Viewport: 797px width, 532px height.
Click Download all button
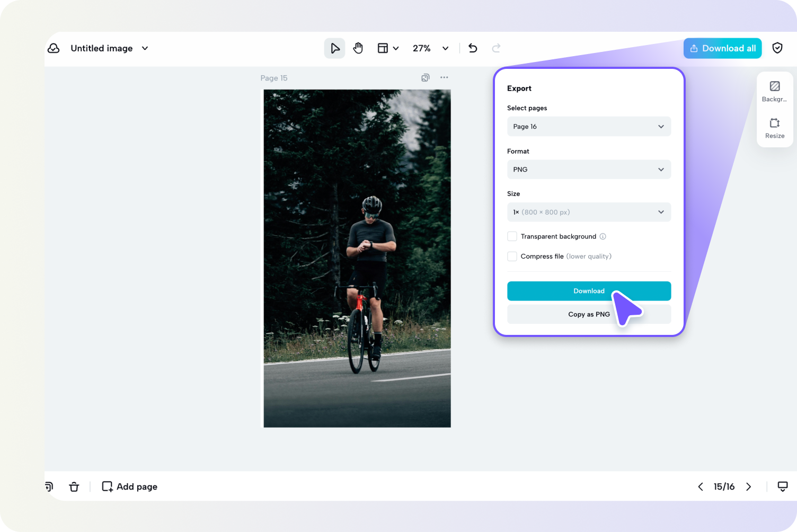tap(722, 48)
